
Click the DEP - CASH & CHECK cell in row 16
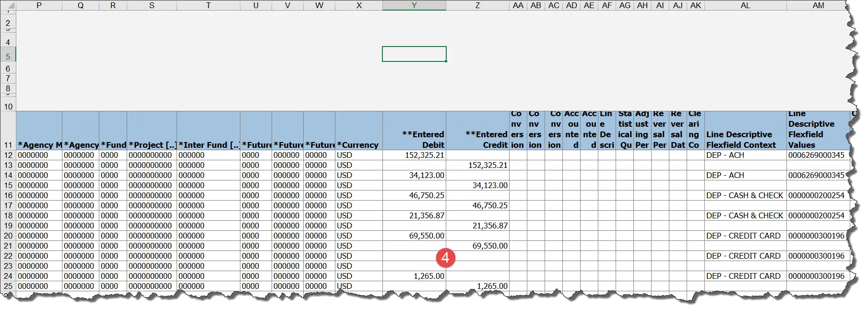click(745, 195)
